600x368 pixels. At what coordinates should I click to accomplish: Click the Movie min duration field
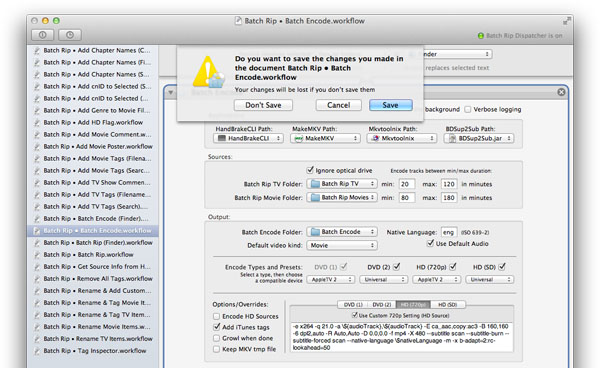coord(407,198)
